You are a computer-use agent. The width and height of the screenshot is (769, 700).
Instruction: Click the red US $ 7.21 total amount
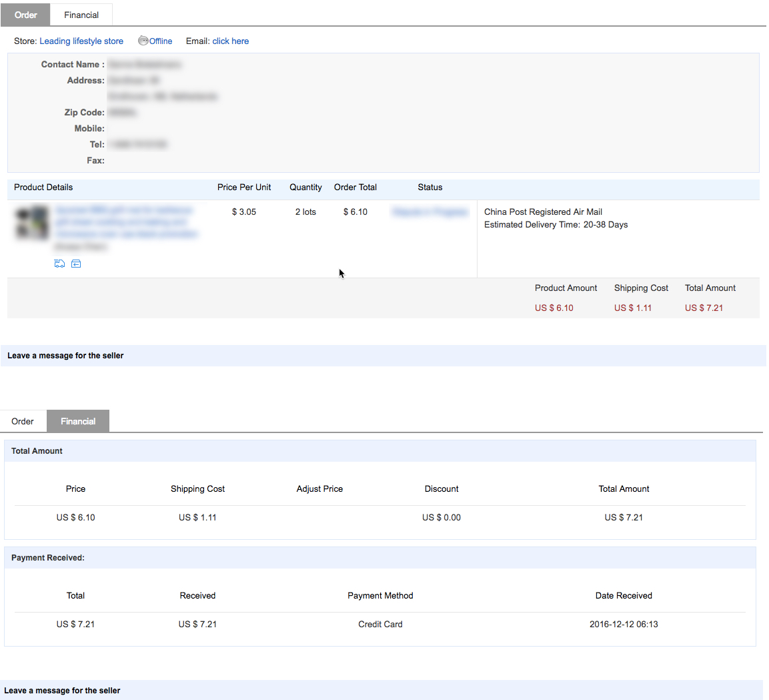(704, 308)
